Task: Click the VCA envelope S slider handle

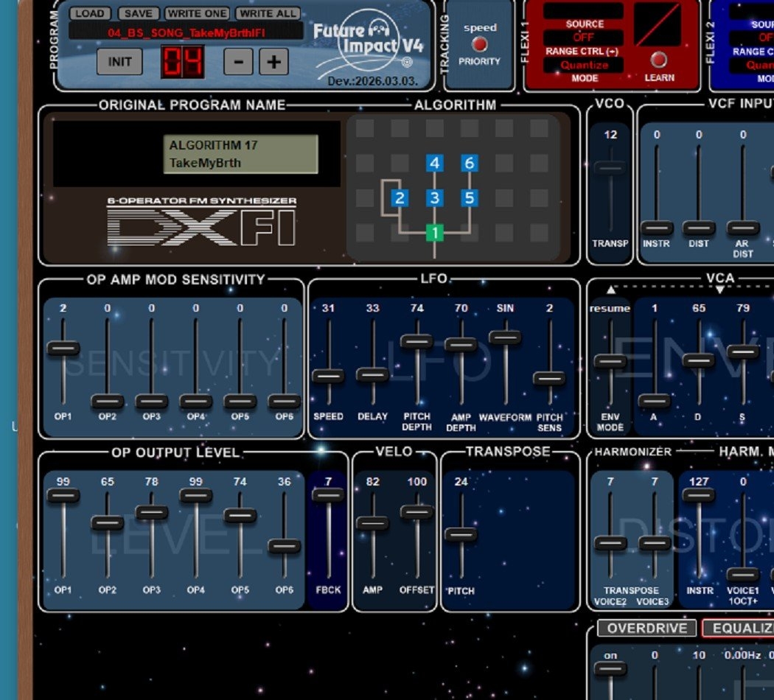Action: tap(743, 351)
